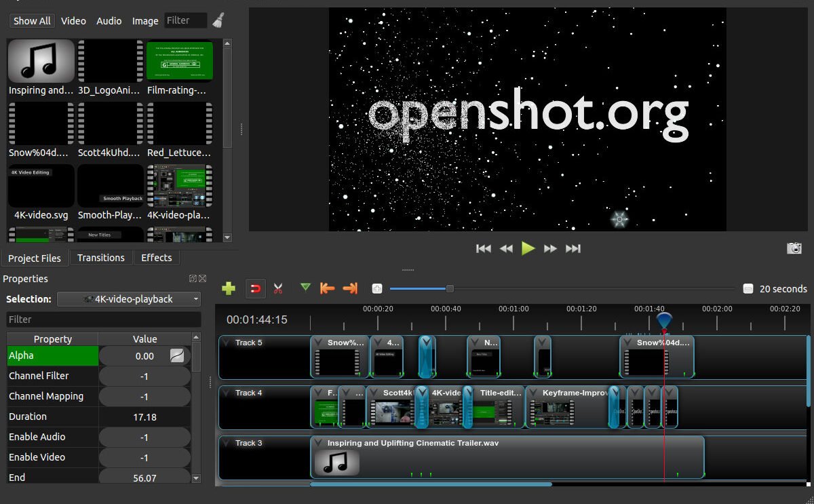Toggle timeline snapping with the magnet icon
This screenshot has width=814, height=504.
pyautogui.click(x=255, y=288)
